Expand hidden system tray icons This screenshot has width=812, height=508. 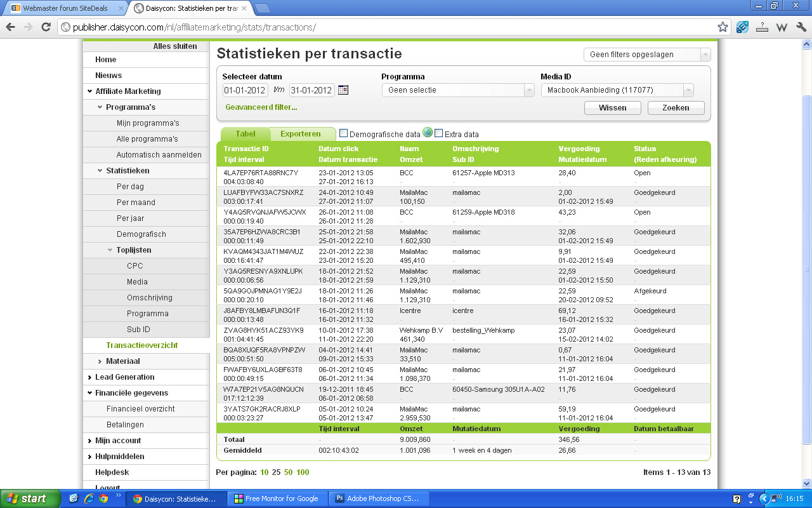coord(764,498)
